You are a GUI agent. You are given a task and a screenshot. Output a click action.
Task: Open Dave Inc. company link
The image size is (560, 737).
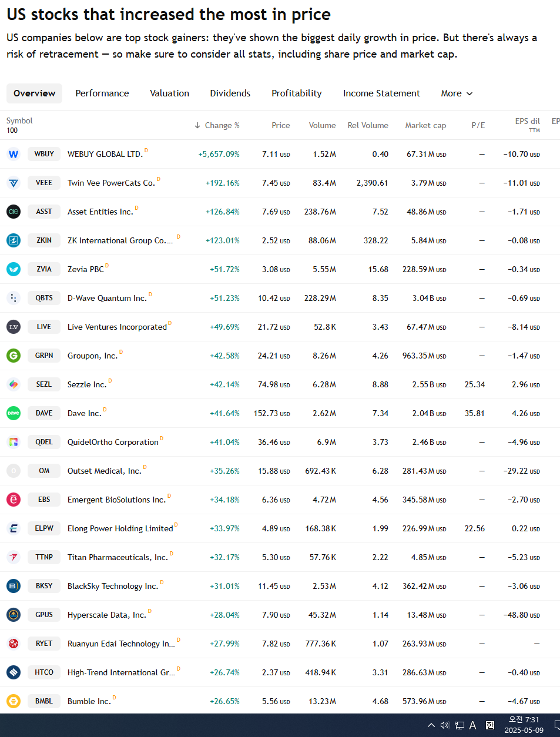click(x=85, y=413)
